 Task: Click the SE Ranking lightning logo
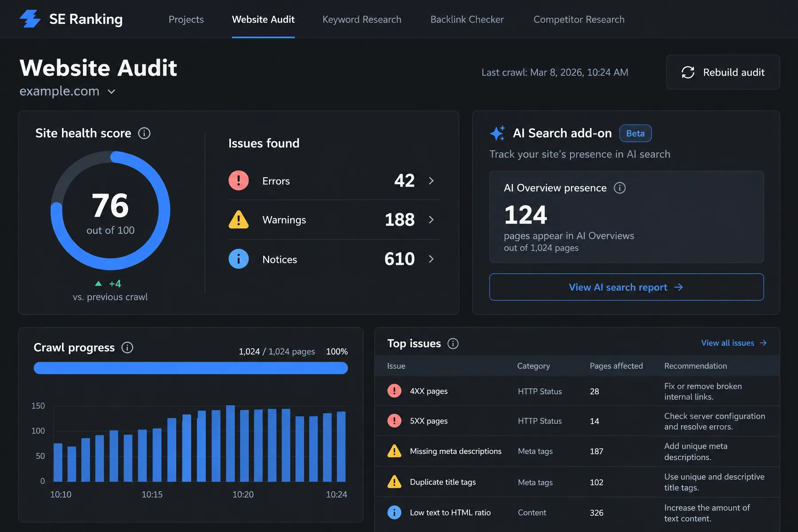point(30,19)
